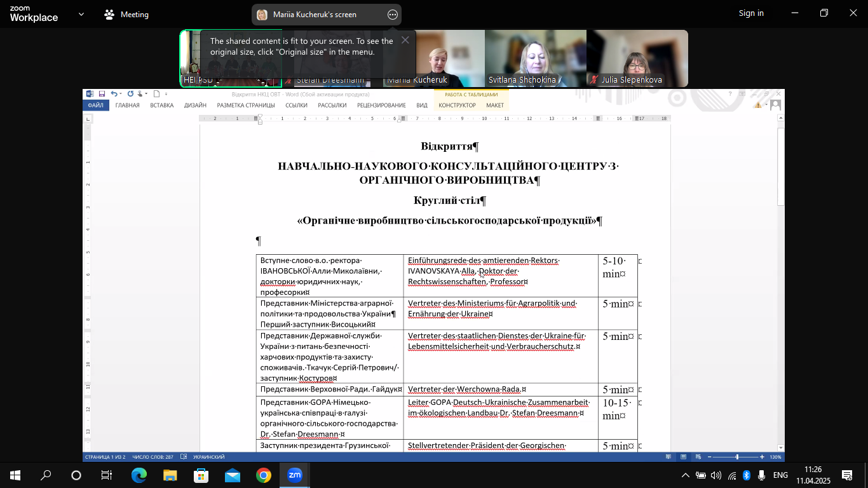Viewport: 868px width, 488px height.
Task: Dismiss the shared content fit notification
Action: pyautogui.click(x=405, y=40)
